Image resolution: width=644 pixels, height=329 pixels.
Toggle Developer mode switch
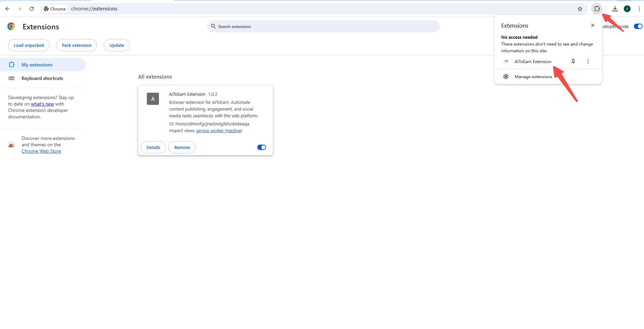point(638,26)
